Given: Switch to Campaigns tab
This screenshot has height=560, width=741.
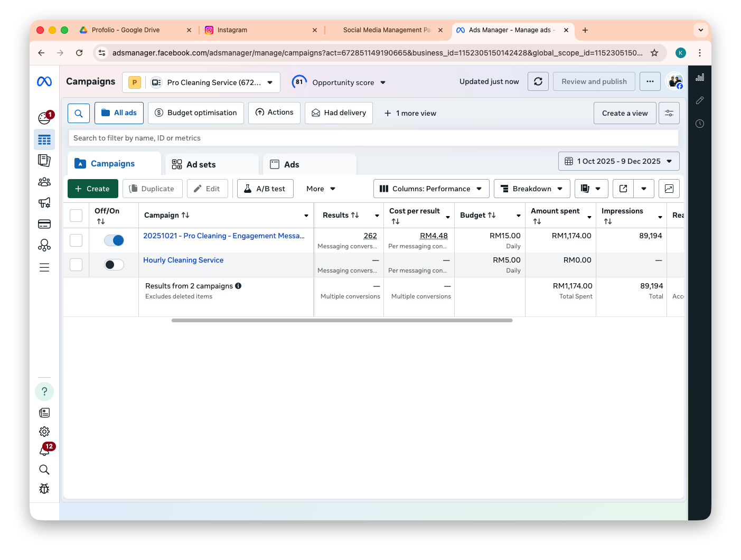Looking at the screenshot, I should pos(114,164).
